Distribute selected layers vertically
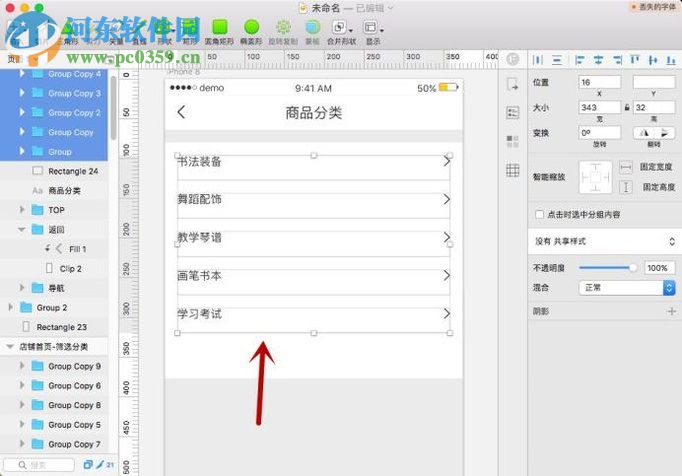This screenshot has height=476, width=682. point(557,60)
